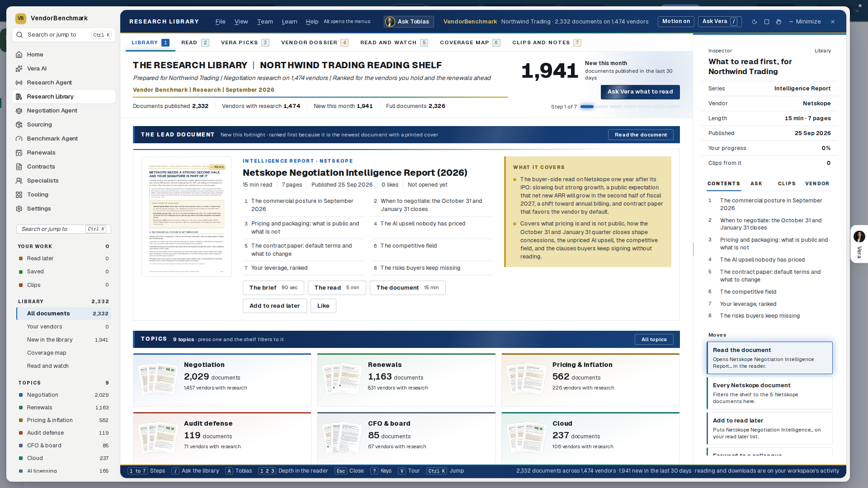Screen dimensions: 868x488
Task: Open the Renewals calendar icon
Action: pyautogui.click(x=19, y=153)
